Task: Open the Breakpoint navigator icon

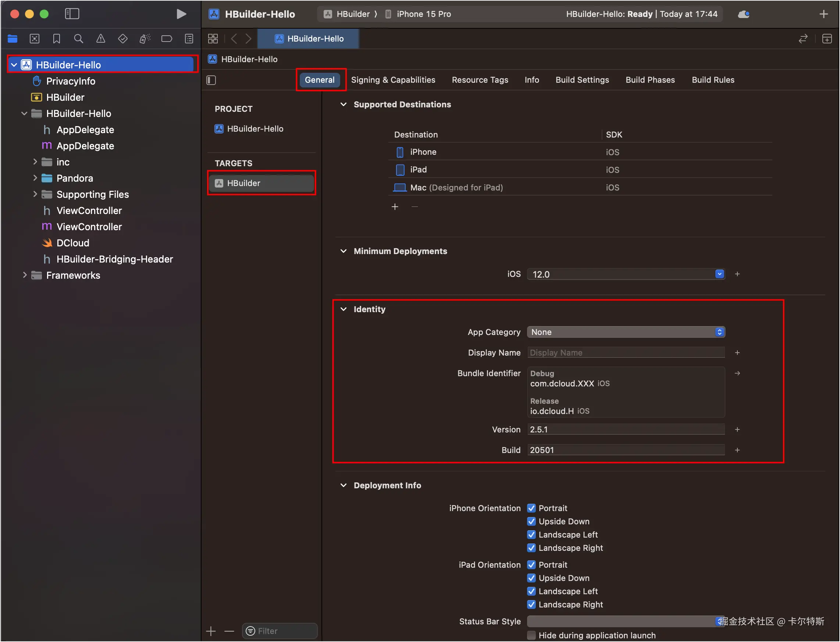Action: pos(167,39)
